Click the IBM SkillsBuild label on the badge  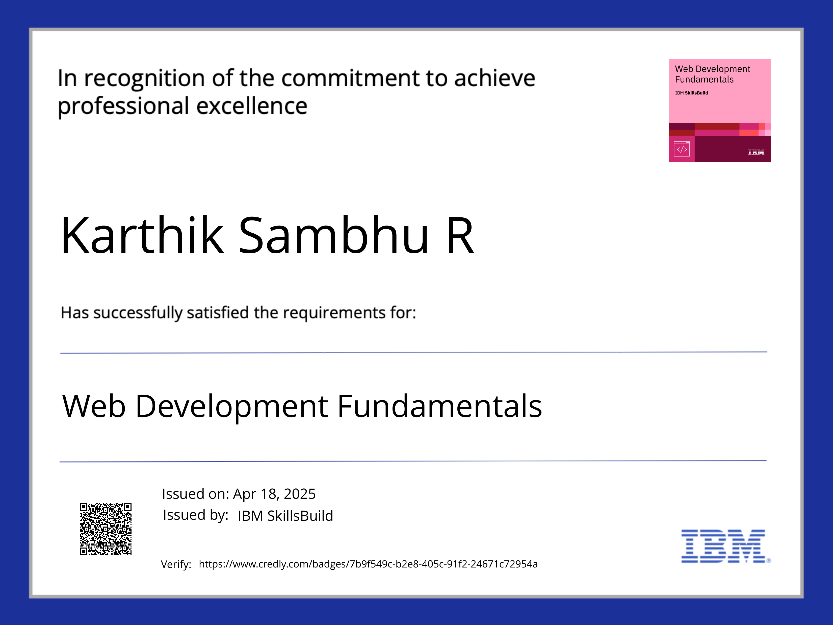click(x=691, y=93)
